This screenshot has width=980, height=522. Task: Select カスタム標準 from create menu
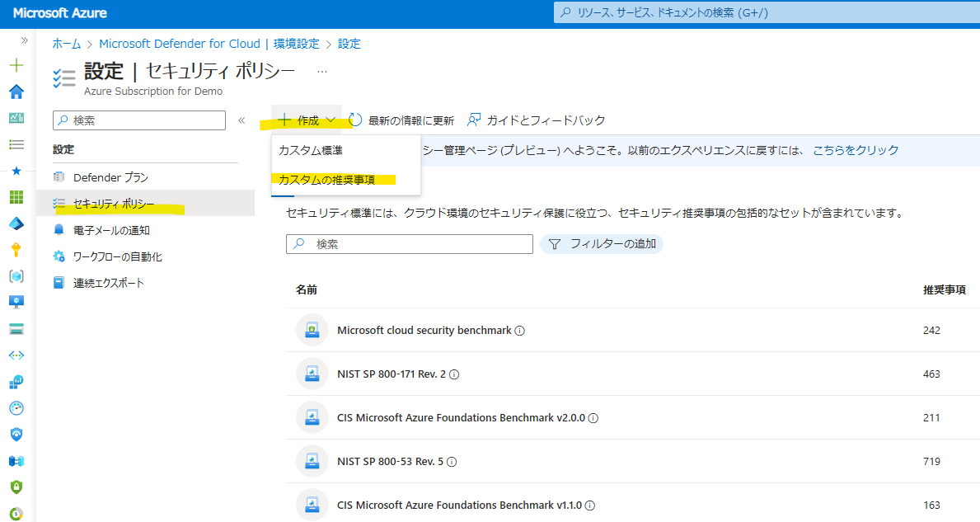(x=345, y=151)
